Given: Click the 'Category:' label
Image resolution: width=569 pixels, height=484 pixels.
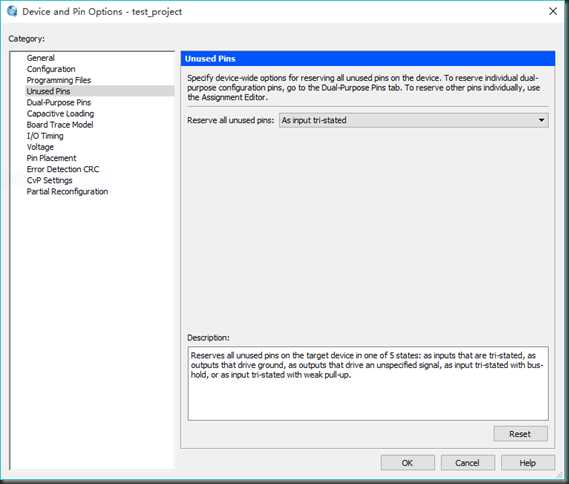Looking at the screenshot, I should [x=26, y=38].
